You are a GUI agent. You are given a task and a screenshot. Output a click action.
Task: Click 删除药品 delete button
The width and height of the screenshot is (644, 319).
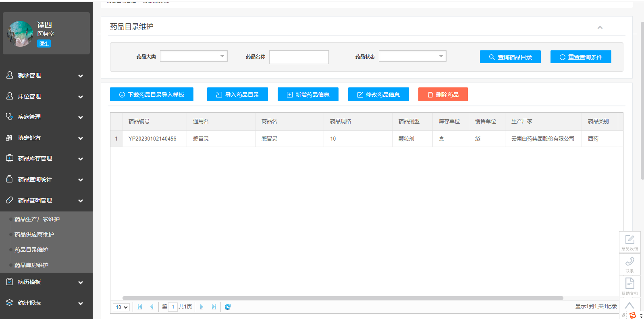point(443,94)
